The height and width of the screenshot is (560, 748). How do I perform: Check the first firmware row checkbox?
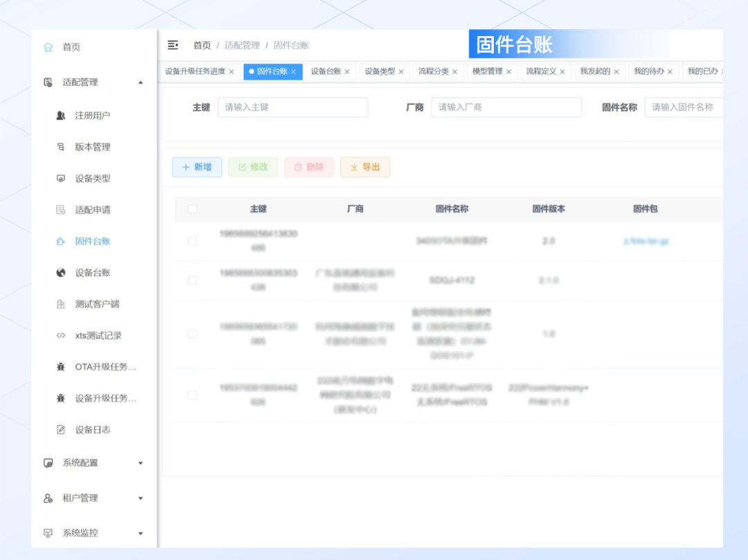click(193, 242)
